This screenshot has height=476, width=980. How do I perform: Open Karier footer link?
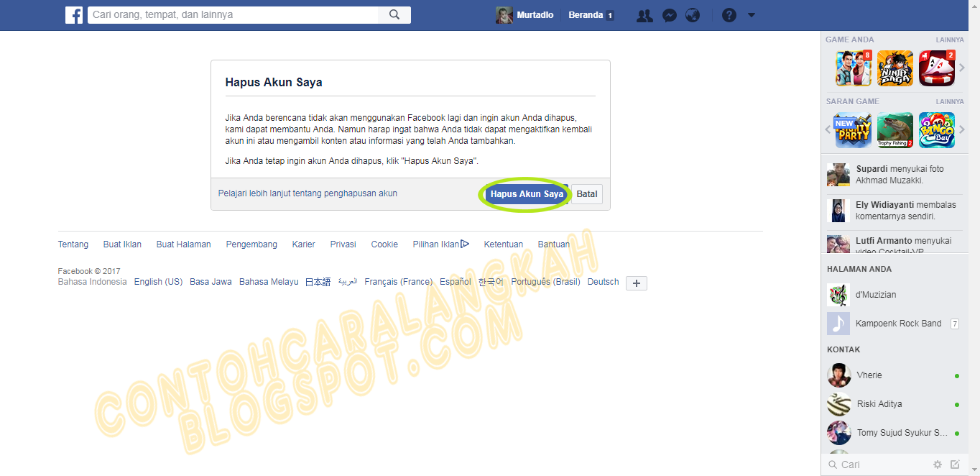point(304,244)
